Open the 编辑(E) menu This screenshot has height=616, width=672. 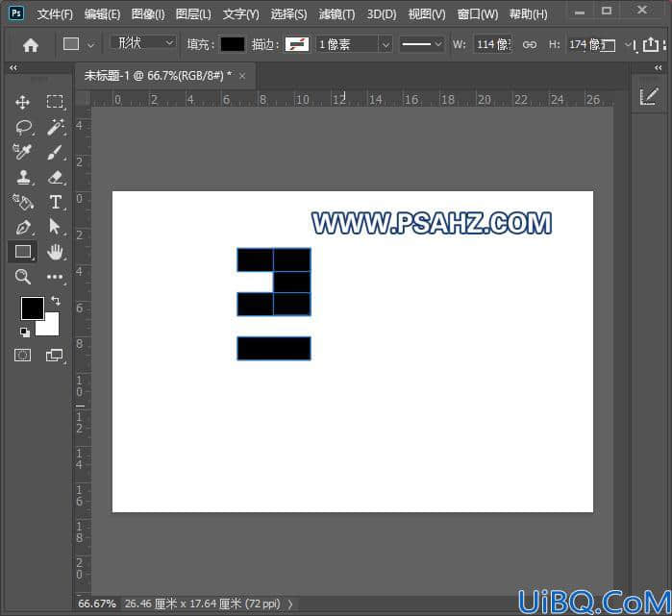[x=102, y=14]
